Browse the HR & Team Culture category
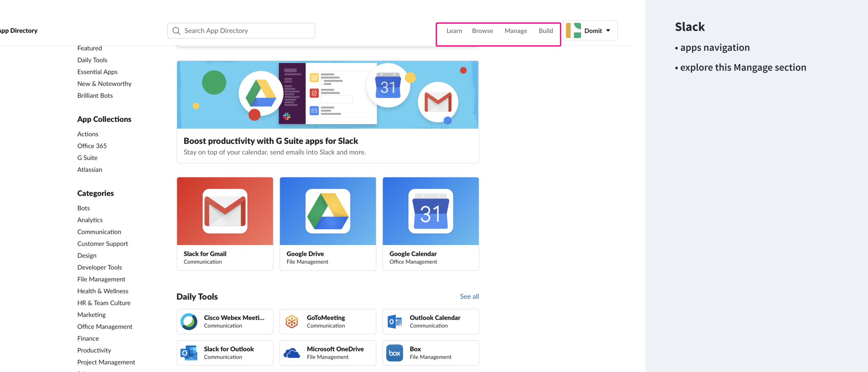 104,302
